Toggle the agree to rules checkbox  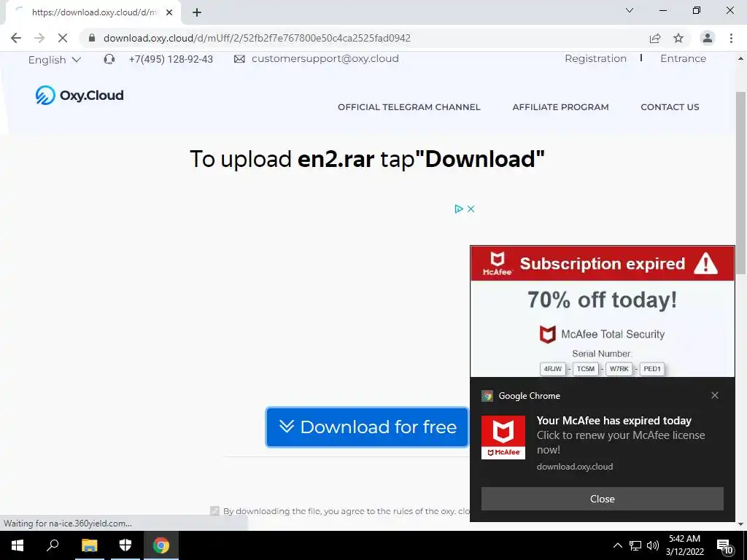(215, 511)
